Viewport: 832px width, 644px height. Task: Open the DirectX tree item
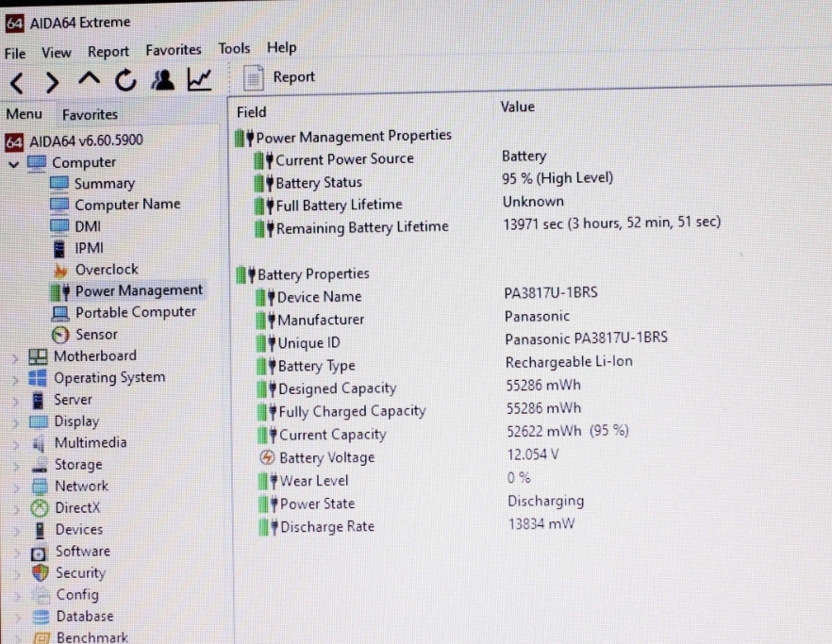(x=76, y=507)
